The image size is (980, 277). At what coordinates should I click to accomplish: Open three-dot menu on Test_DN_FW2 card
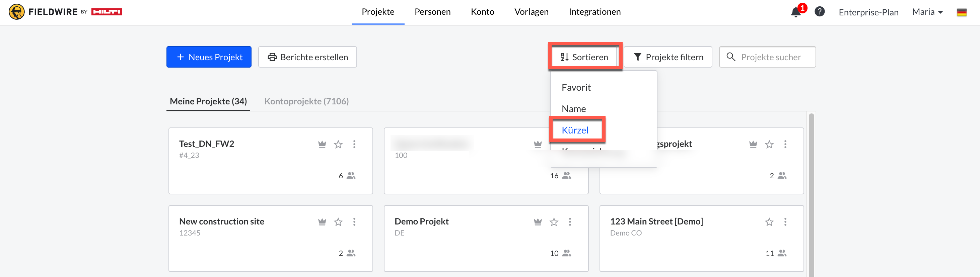(354, 145)
